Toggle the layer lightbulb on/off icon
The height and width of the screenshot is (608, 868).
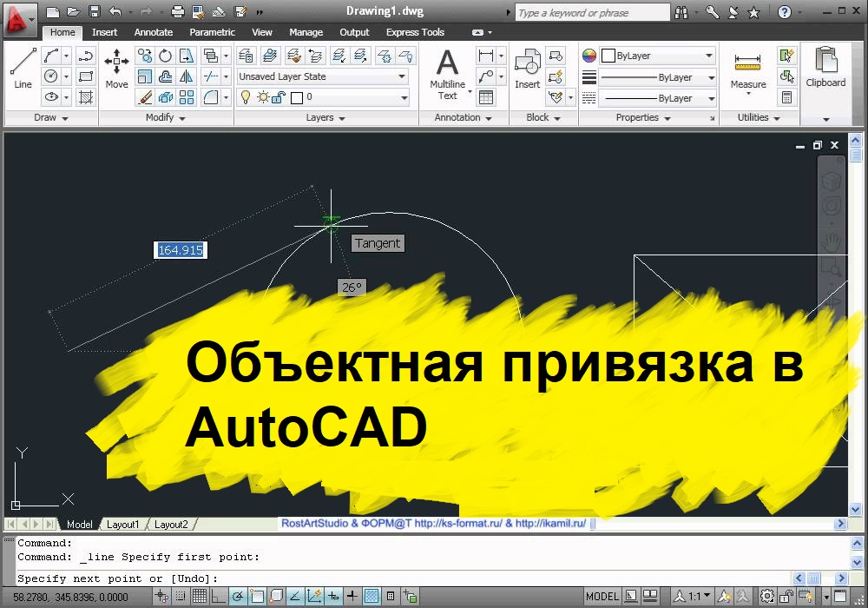point(246,97)
